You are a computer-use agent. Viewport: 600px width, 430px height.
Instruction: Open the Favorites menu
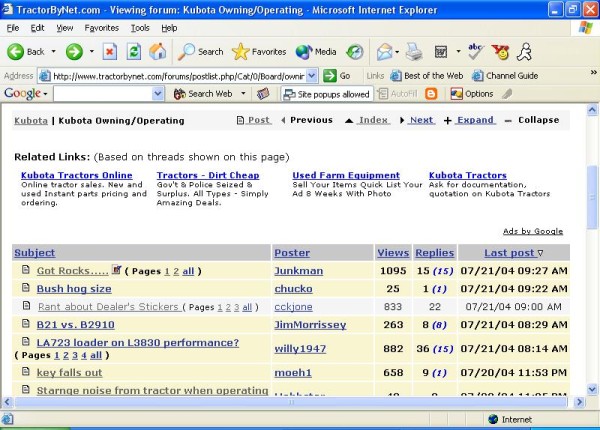tap(102, 28)
